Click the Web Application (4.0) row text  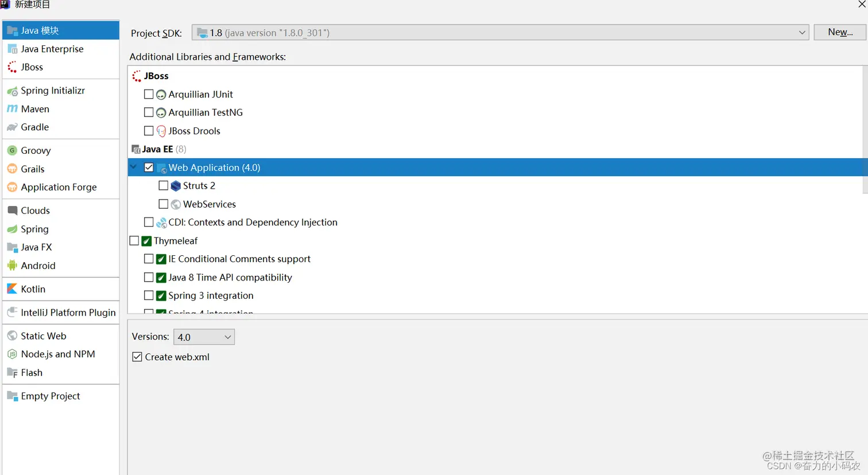(x=214, y=168)
